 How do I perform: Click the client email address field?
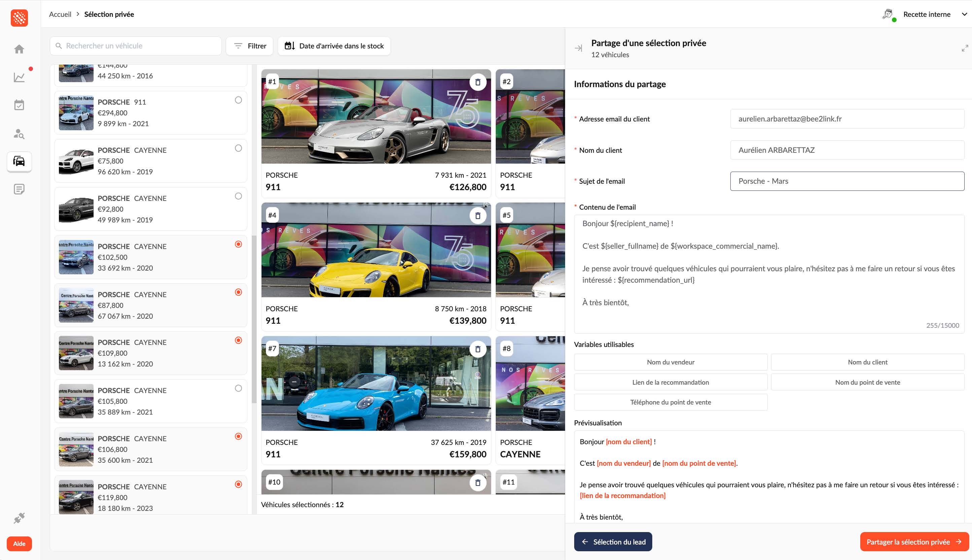847,119
